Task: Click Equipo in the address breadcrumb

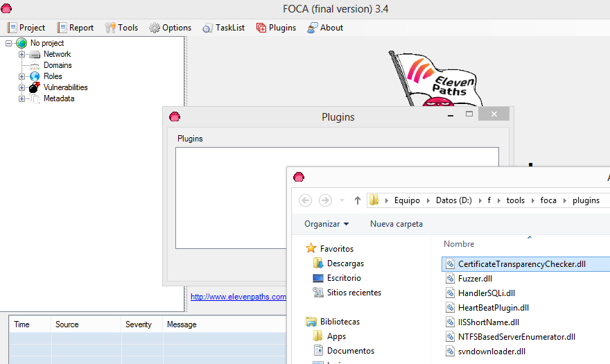Action: (407, 200)
